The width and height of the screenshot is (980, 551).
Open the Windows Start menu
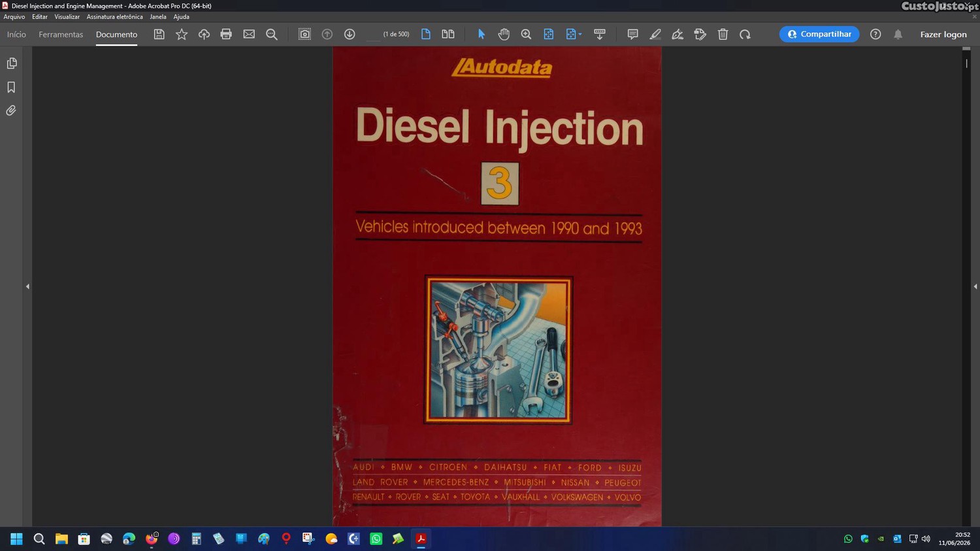click(x=16, y=539)
